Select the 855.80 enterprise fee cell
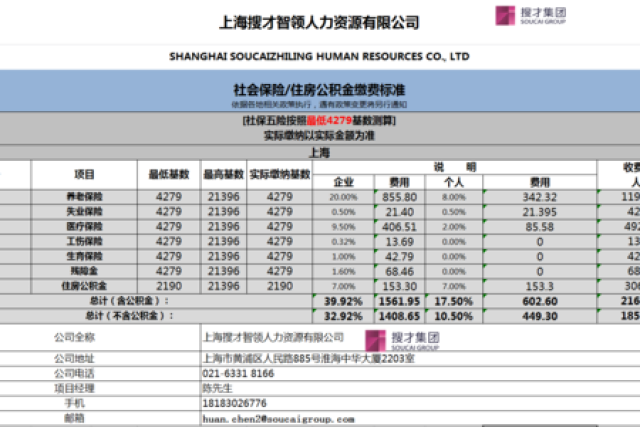 click(x=399, y=197)
